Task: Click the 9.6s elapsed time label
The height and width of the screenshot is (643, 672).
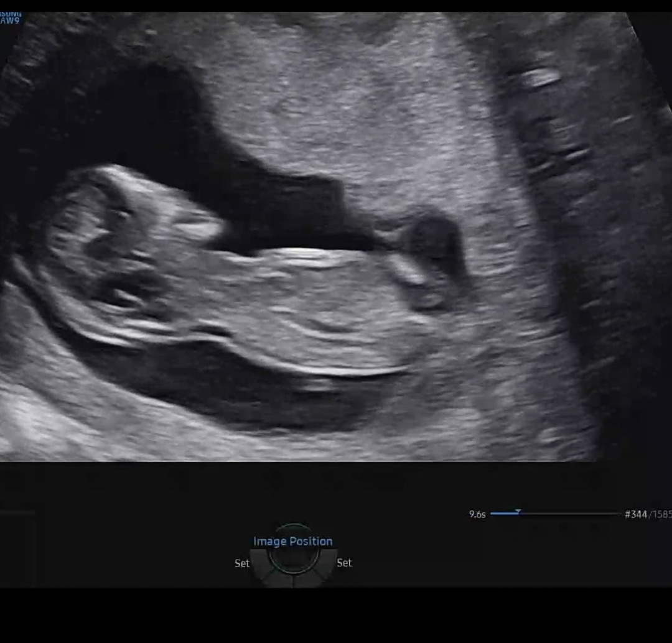Action: coord(477,514)
